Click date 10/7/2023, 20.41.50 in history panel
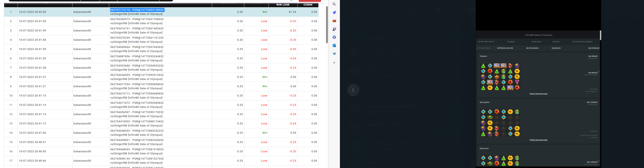The width and height of the screenshot is (644, 168). [x=505, y=48]
